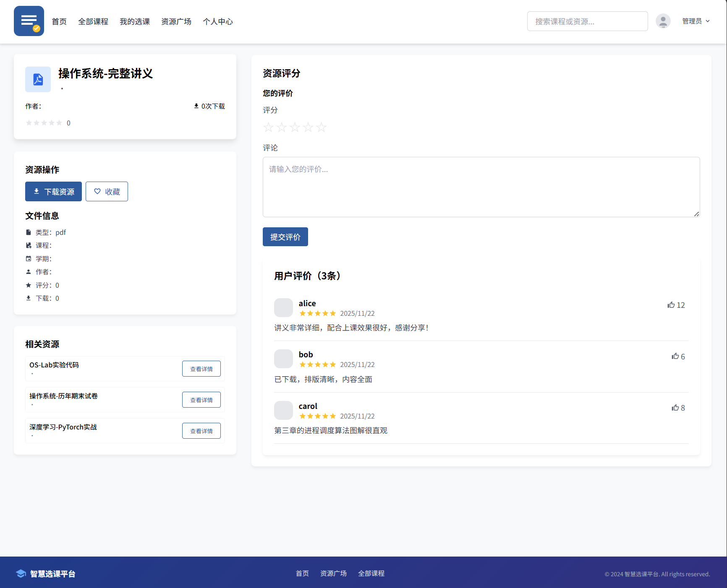Click the 操作系统-完整讲义 title

click(x=106, y=73)
